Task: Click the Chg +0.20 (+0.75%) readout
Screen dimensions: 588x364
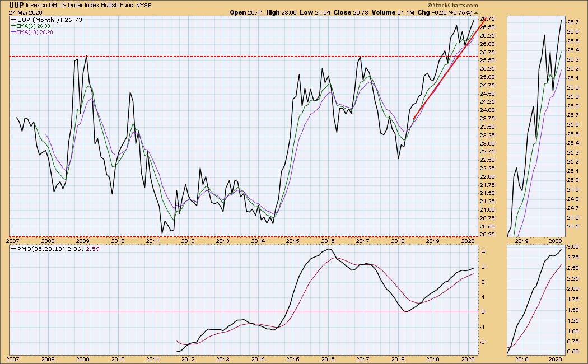Action: (x=445, y=12)
